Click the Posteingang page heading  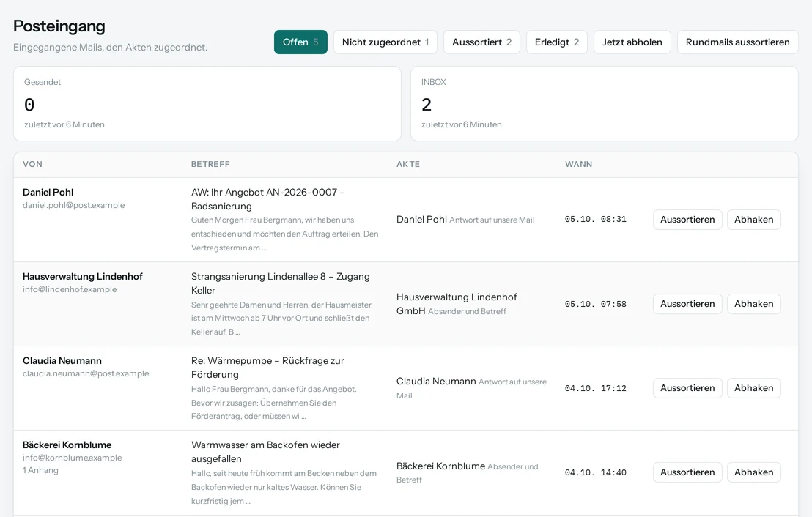click(59, 26)
